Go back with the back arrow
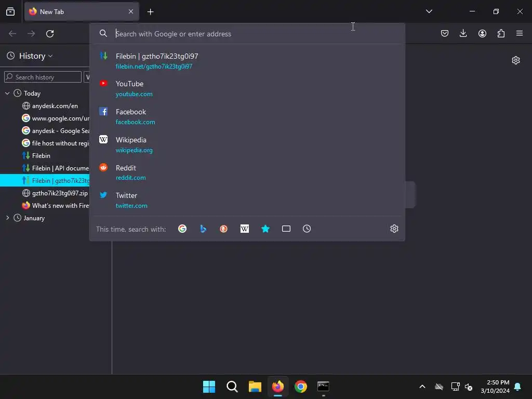Image resolution: width=532 pixels, height=399 pixels. (12, 34)
